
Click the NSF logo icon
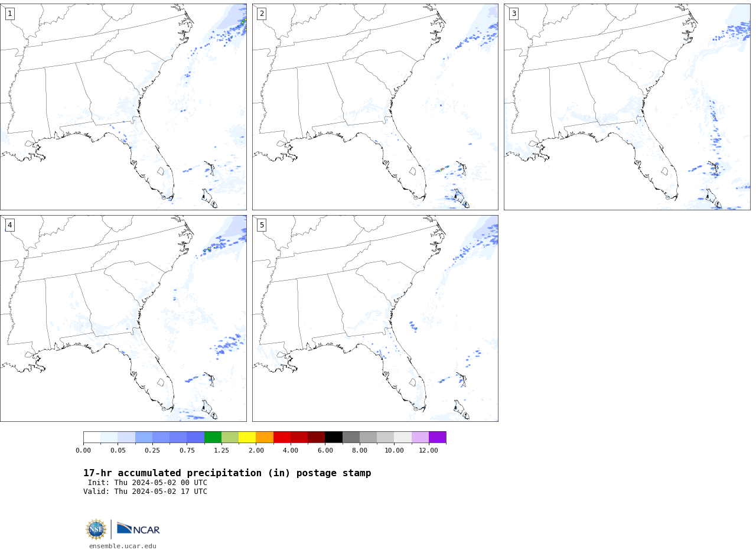[96, 529]
